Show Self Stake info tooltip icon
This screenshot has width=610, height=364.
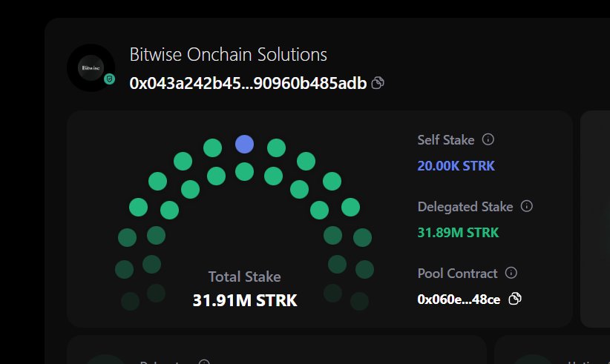(x=488, y=139)
